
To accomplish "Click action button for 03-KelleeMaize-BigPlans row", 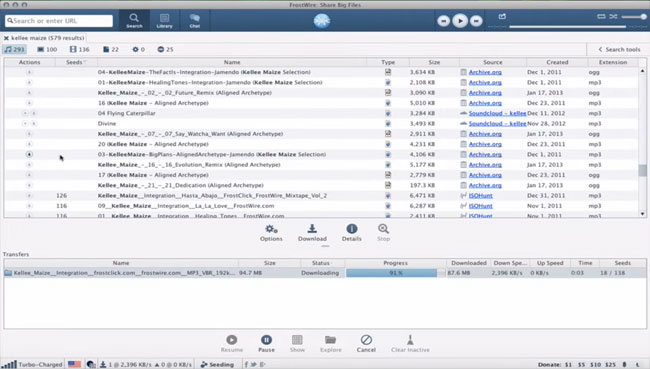I will click(29, 154).
